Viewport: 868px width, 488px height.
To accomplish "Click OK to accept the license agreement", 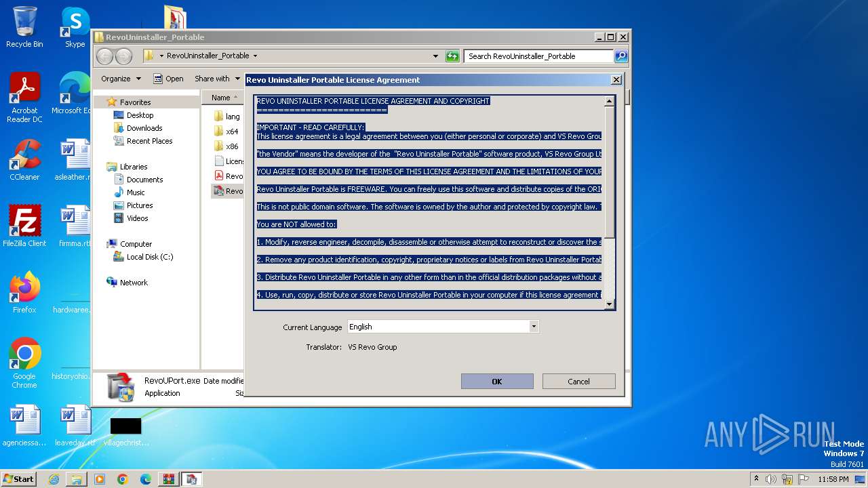I will [x=497, y=381].
